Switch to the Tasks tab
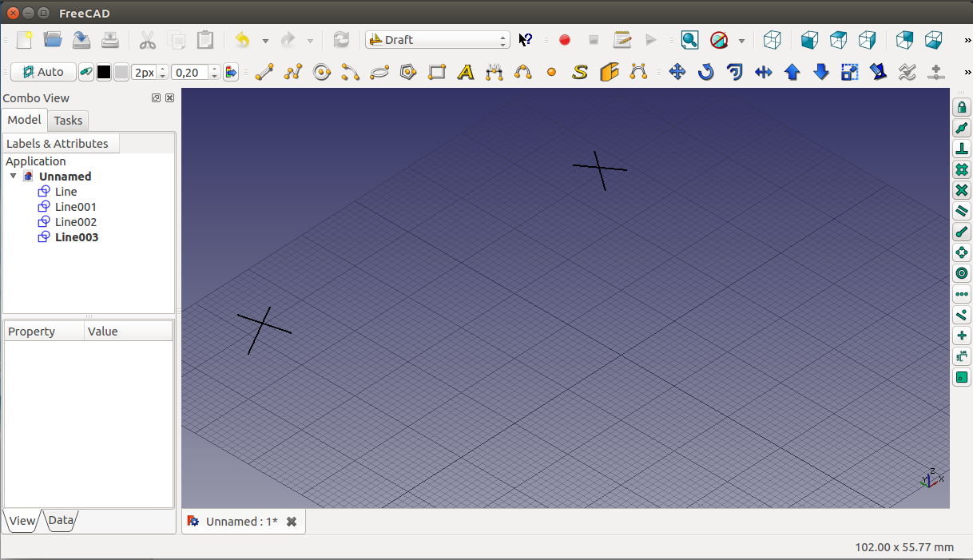The width and height of the screenshot is (973, 560). [68, 121]
